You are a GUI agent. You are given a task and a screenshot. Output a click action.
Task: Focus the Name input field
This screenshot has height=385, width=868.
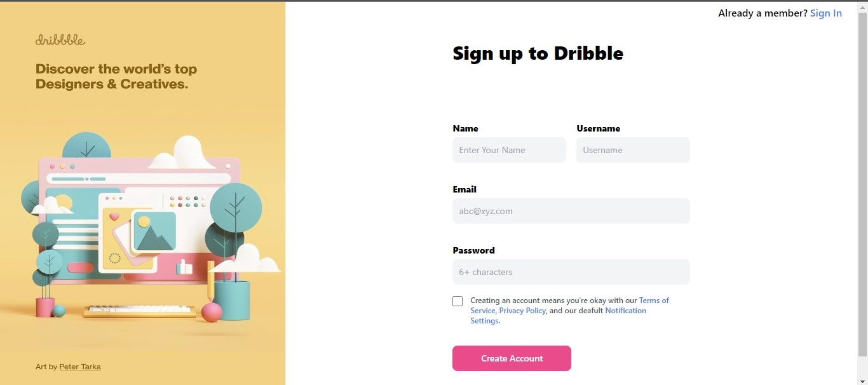[509, 150]
